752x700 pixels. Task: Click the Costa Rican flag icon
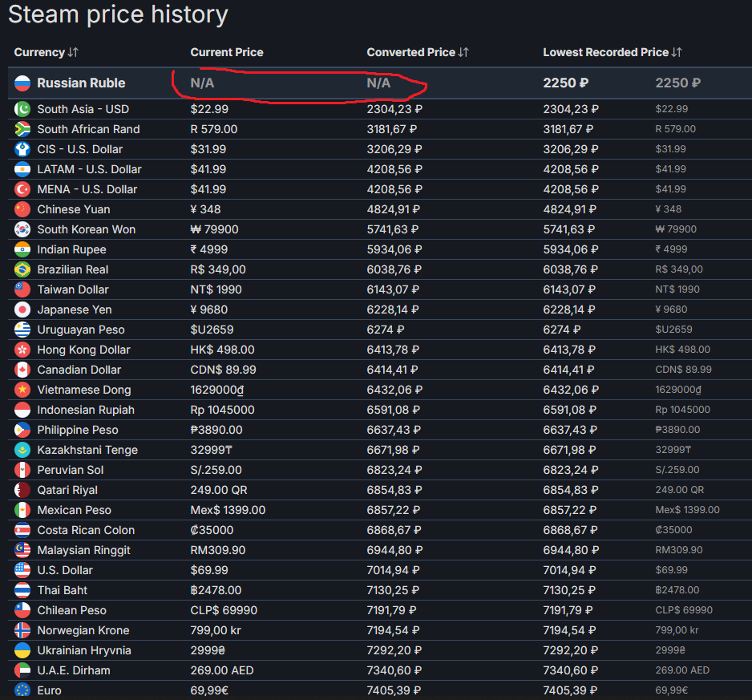coord(22,530)
